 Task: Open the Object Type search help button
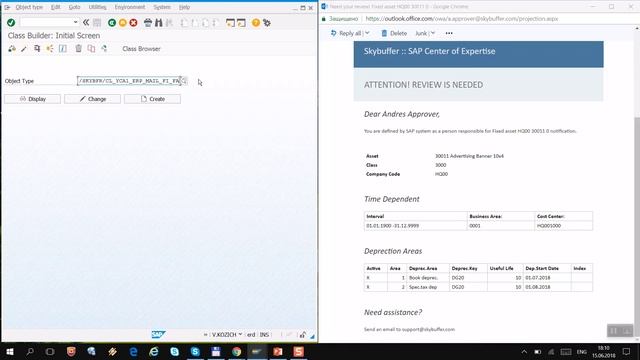click(x=184, y=81)
